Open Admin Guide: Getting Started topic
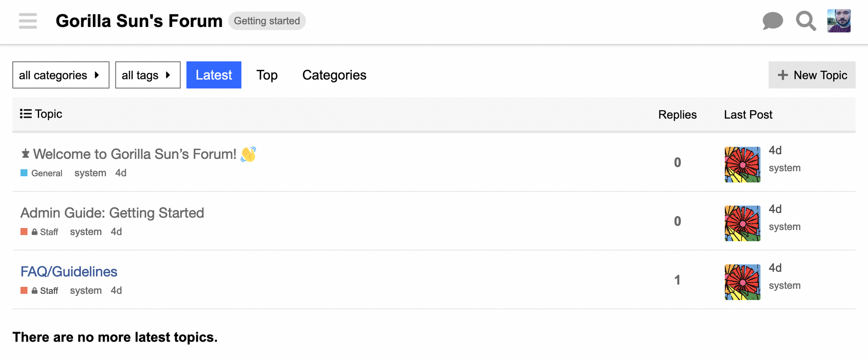 [112, 213]
